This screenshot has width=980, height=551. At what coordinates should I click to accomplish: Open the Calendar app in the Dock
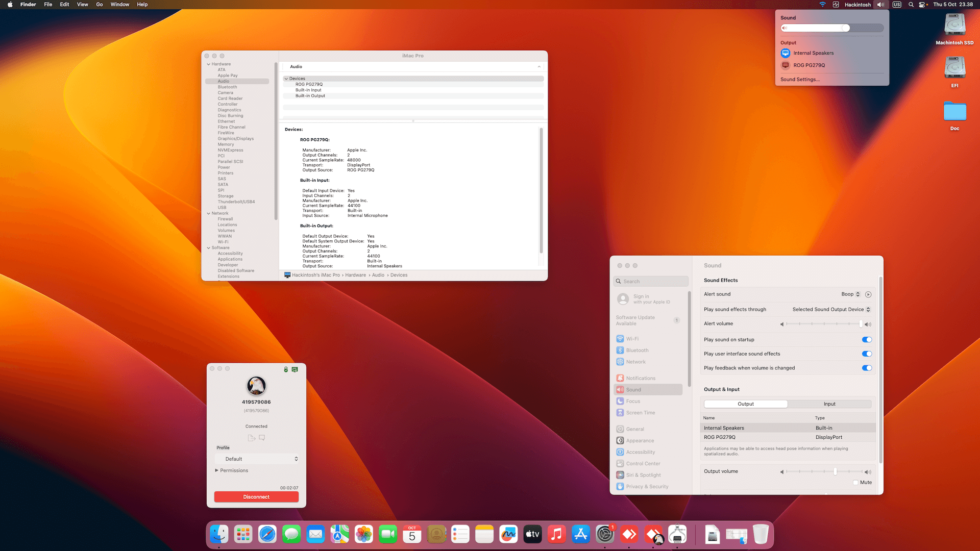[412, 534]
